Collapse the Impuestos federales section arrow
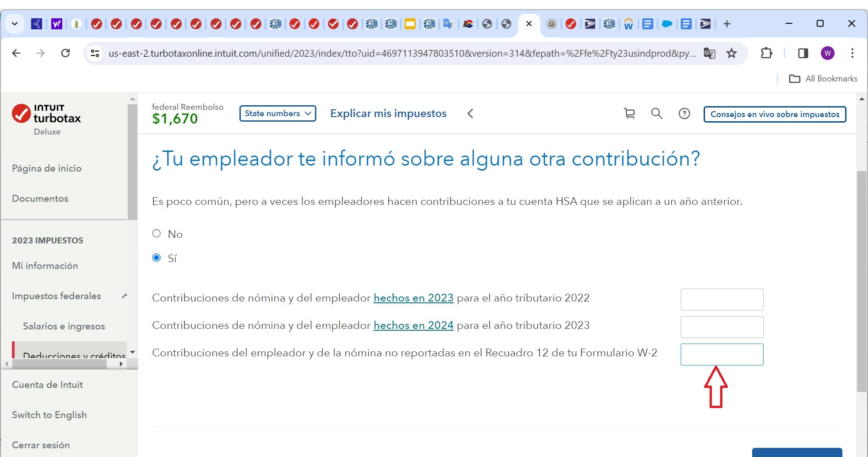Viewport: 868px width, 457px height. coord(124,296)
